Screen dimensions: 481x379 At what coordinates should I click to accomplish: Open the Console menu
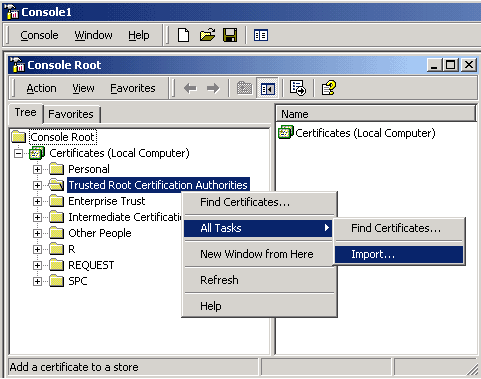39,35
